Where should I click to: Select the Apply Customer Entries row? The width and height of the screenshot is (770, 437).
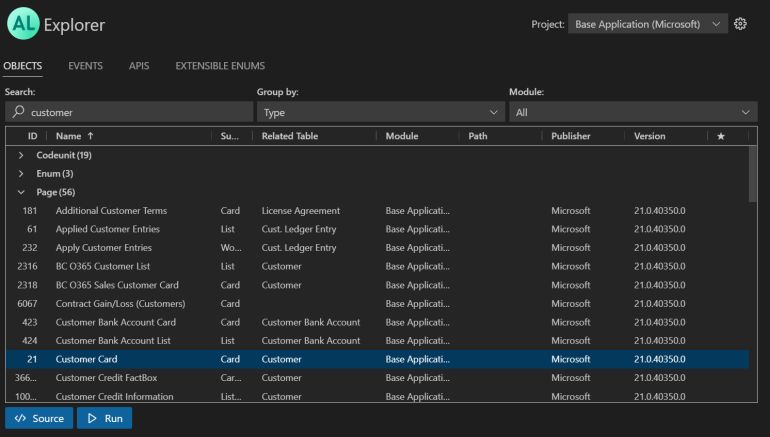click(104, 248)
